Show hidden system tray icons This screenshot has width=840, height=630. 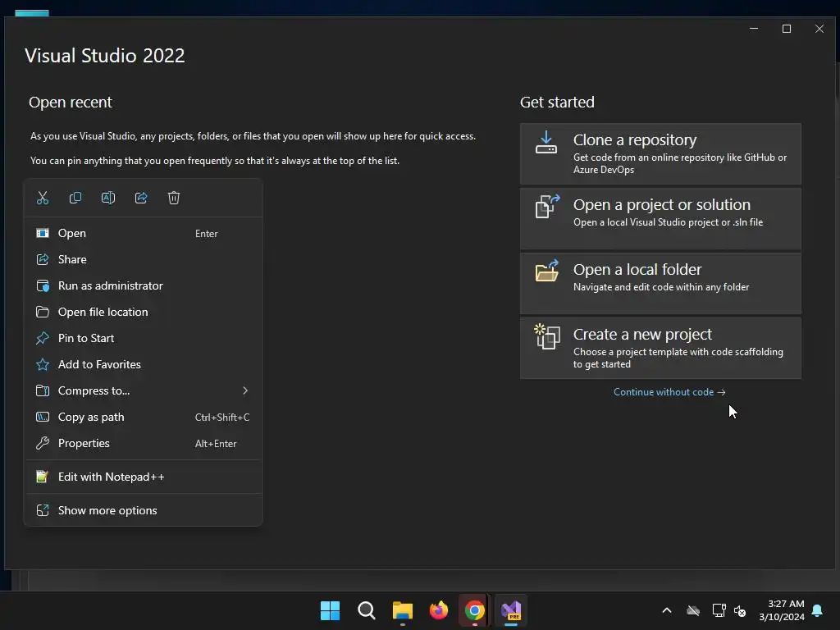tap(667, 610)
